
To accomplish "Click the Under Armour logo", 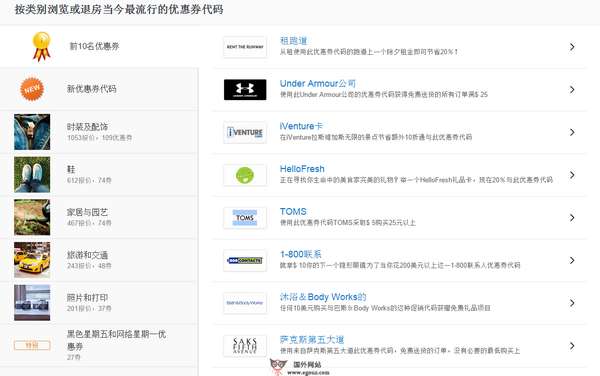I will point(245,90).
